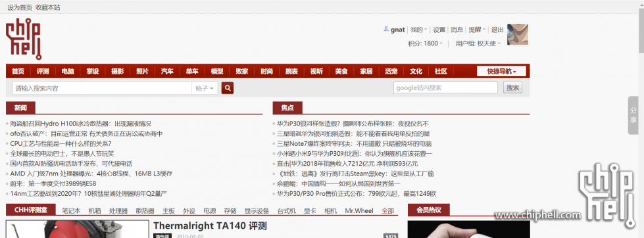Go to the 腕表 section
The width and height of the screenshot is (644, 238).
tap(291, 71)
